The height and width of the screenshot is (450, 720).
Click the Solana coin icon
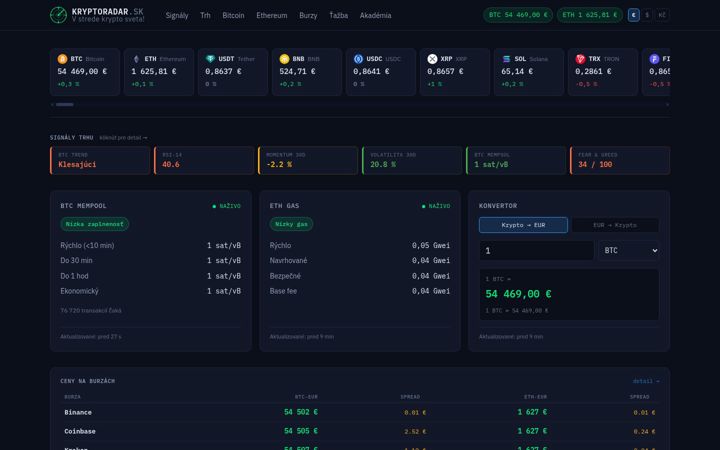coord(506,59)
